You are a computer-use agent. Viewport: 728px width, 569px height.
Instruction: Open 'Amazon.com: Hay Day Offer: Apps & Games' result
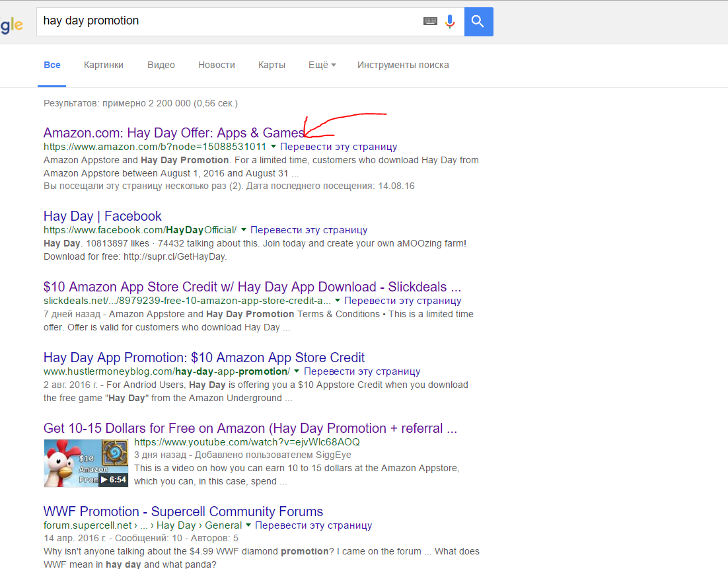click(x=174, y=133)
